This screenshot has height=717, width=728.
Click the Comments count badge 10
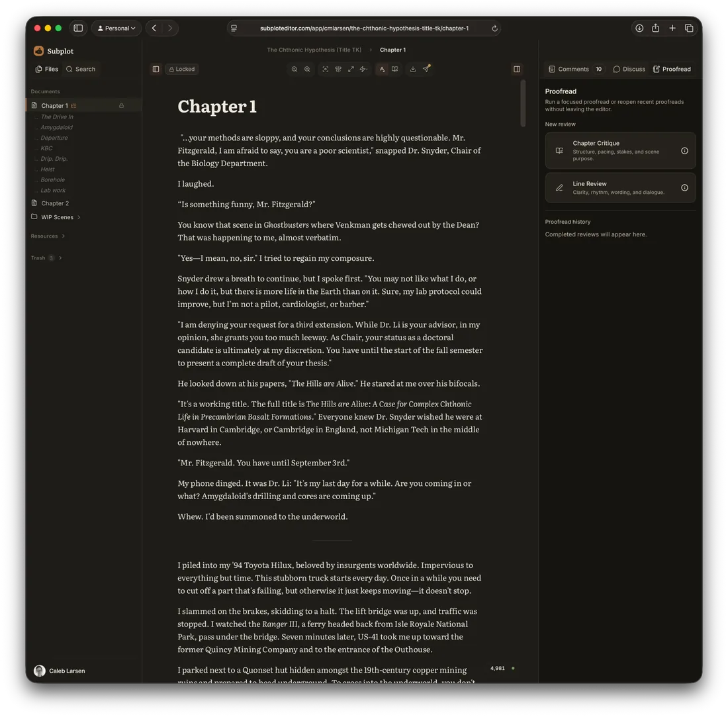(599, 70)
